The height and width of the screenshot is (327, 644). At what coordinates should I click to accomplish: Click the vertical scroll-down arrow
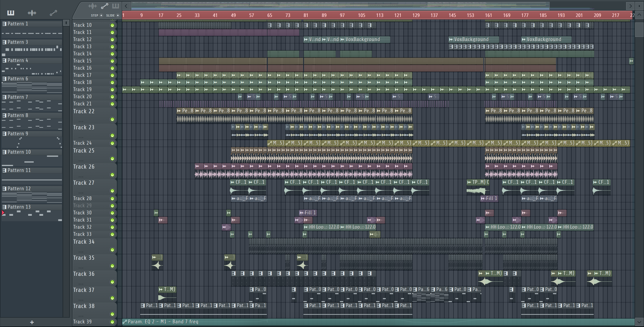click(x=639, y=322)
